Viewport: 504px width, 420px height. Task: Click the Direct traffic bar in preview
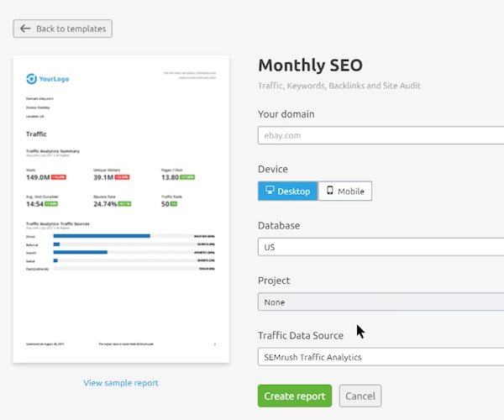click(102, 236)
